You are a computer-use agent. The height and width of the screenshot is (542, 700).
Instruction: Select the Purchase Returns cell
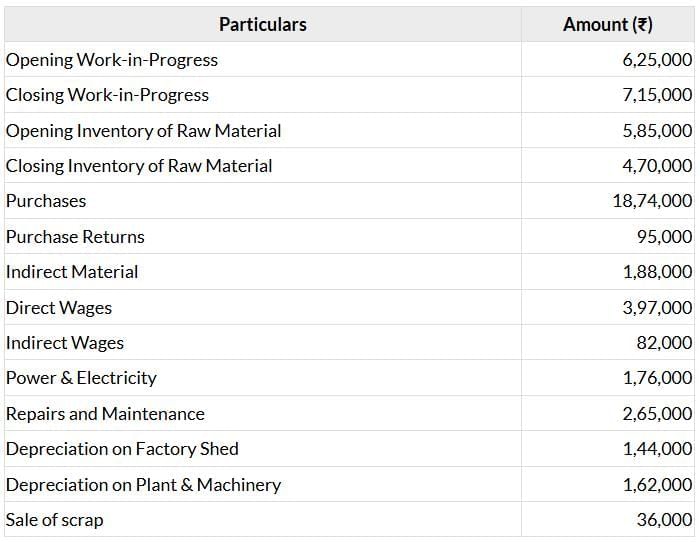click(75, 237)
